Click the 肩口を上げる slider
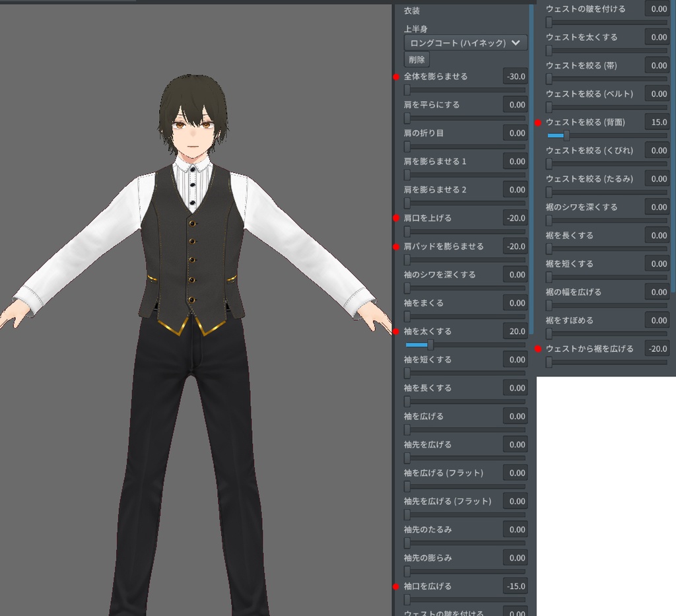 point(465,232)
